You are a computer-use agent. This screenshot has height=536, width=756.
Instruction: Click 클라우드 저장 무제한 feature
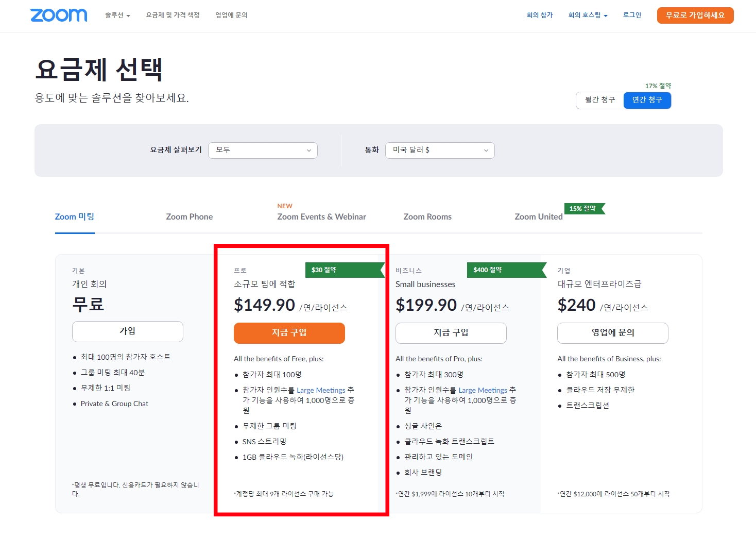600,390
